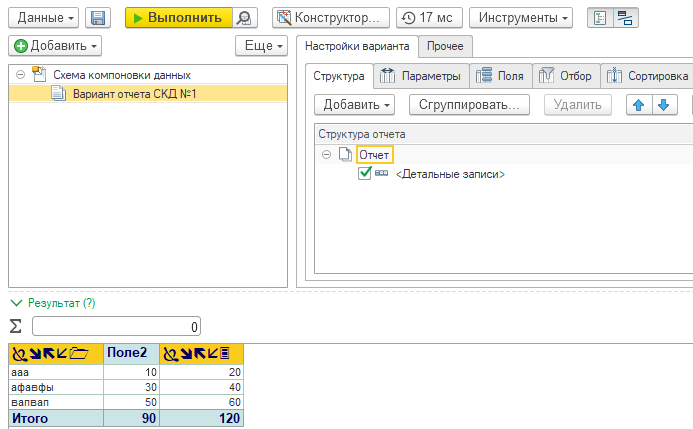The height and width of the screenshot is (429, 693).
Task: Open the Отбор tab
Action: [566, 76]
